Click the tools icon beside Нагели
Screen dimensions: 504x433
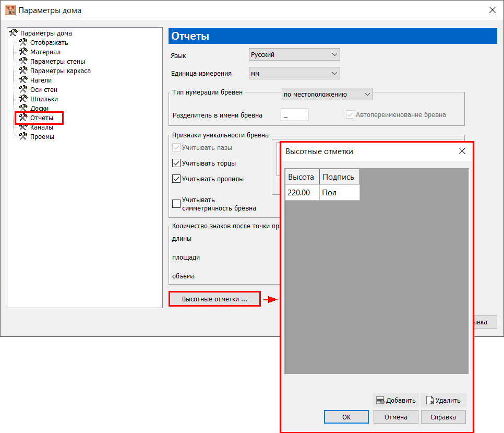click(x=23, y=80)
